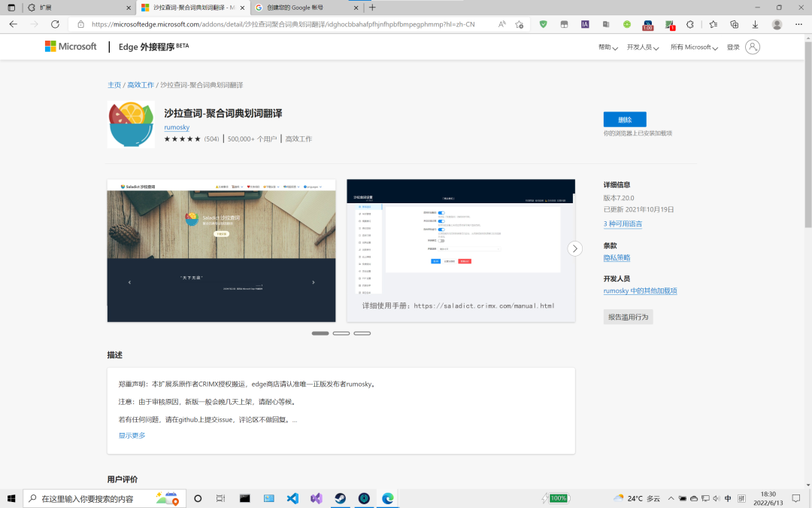The height and width of the screenshot is (508, 812).
Task: Select third carousel indicator dot
Action: pos(362,333)
